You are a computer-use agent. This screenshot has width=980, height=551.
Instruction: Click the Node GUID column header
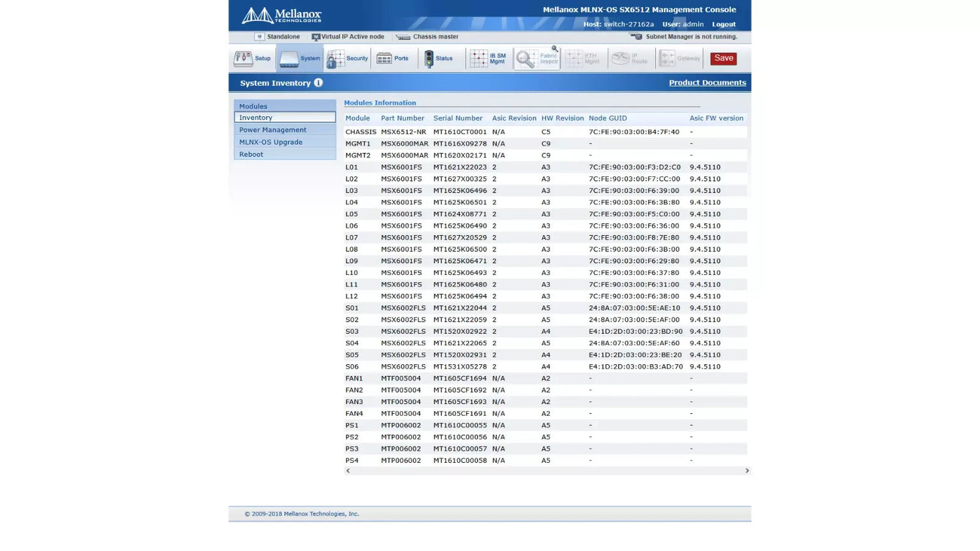click(608, 118)
